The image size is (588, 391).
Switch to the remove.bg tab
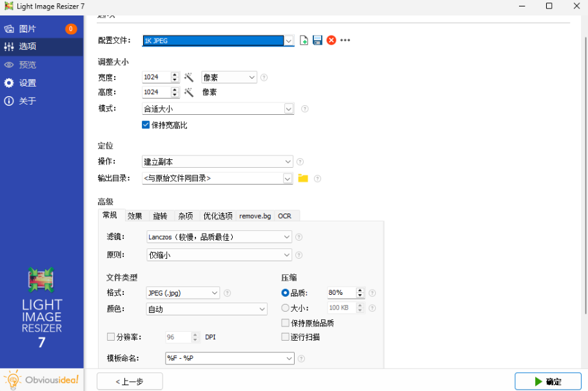tap(255, 216)
